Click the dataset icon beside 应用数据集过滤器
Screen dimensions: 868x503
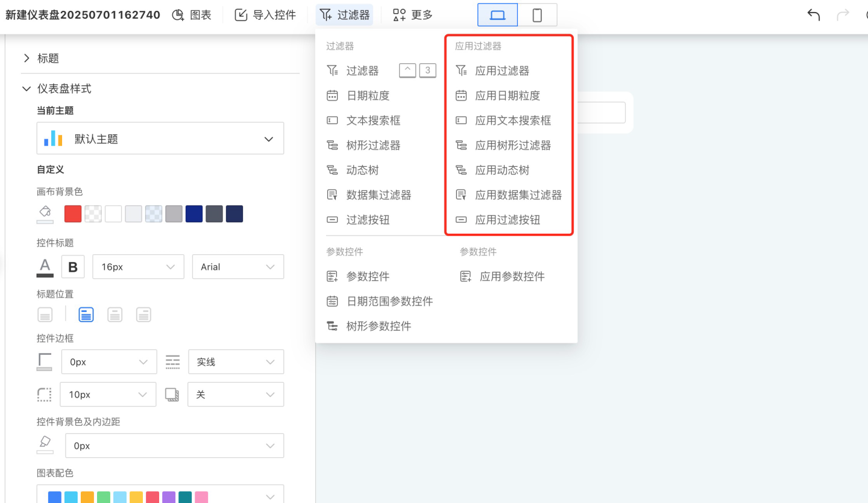pyautogui.click(x=461, y=195)
